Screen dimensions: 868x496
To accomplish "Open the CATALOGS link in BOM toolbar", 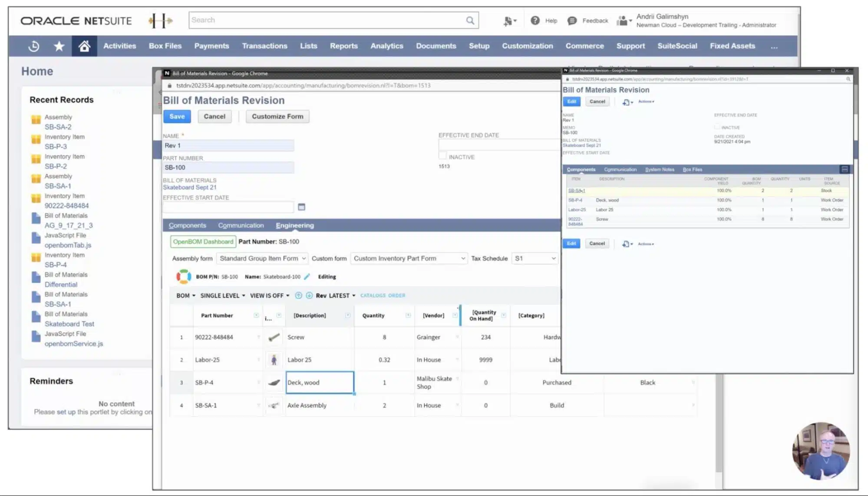I will click(x=373, y=295).
